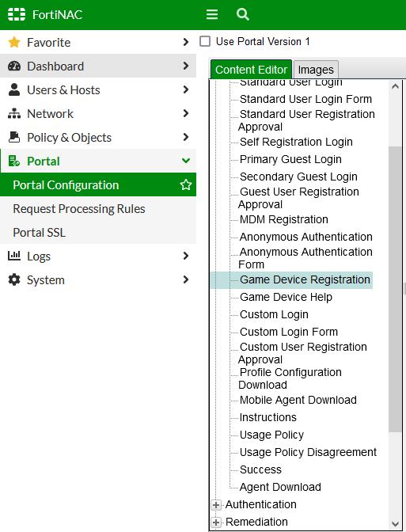Click the FortiNAC logo icon

(x=17, y=14)
